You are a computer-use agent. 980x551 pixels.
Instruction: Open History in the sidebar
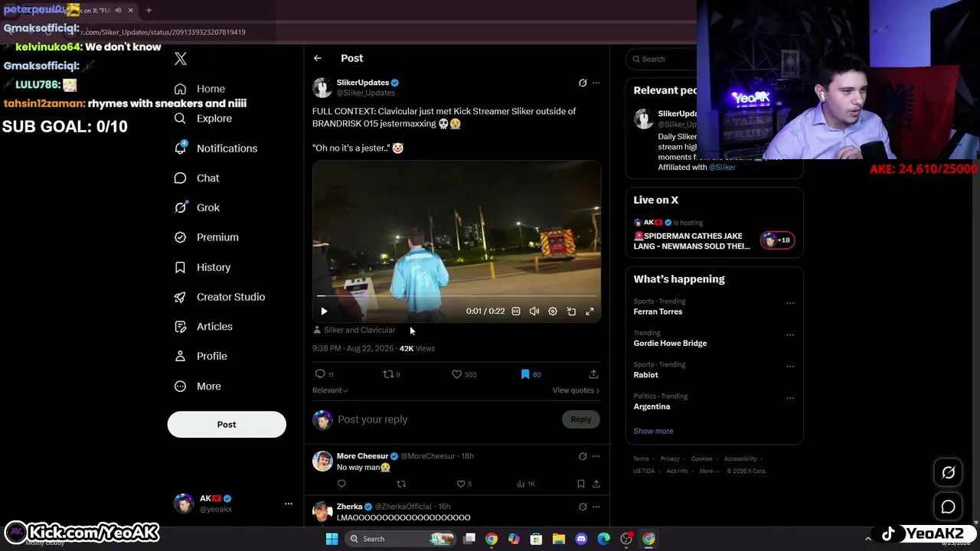coord(203,267)
